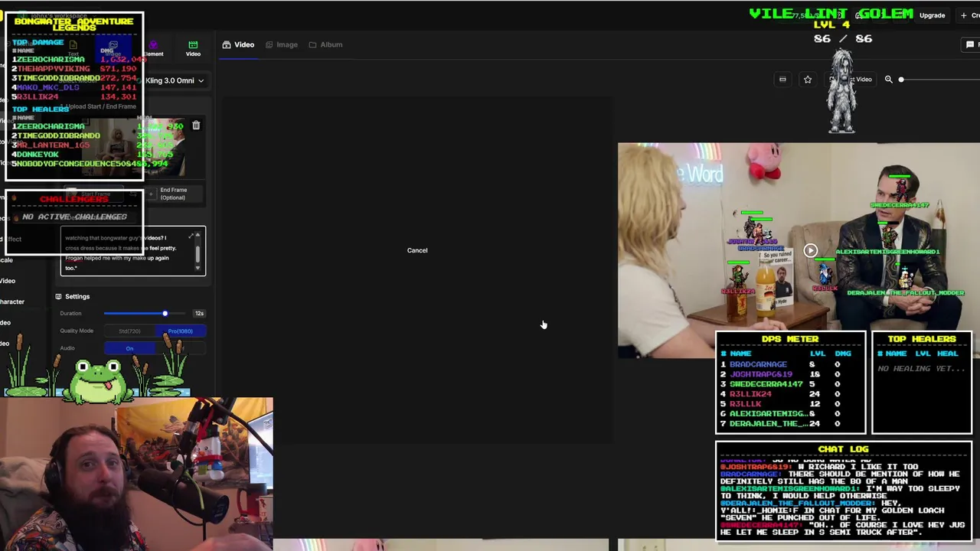Select Std(720) quality mode
The height and width of the screenshot is (551, 980).
tap(129, 331)
